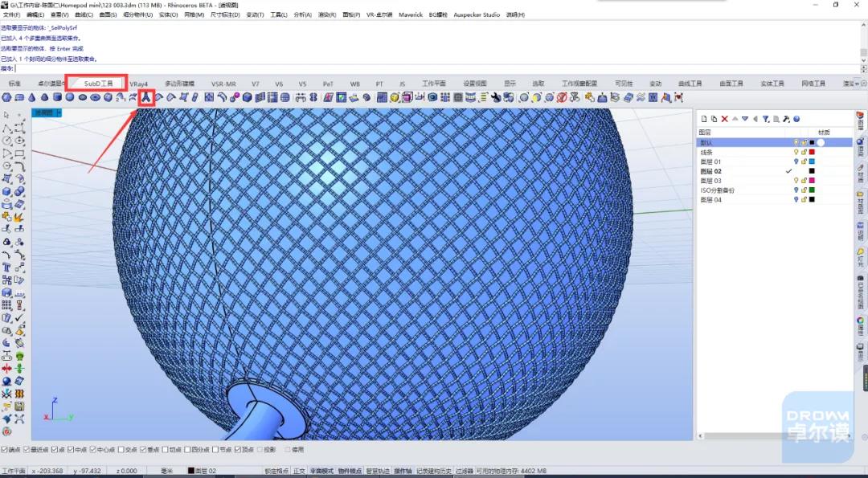Toggle 记录建构历史 in status bar
This screenshot has width=868, height=478.
point(434,471)
